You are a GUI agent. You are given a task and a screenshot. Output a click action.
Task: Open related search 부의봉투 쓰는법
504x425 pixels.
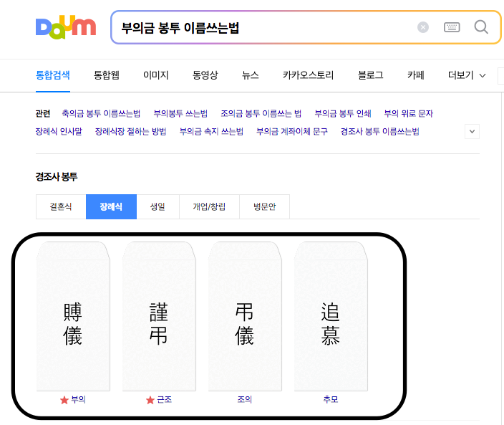180,113
